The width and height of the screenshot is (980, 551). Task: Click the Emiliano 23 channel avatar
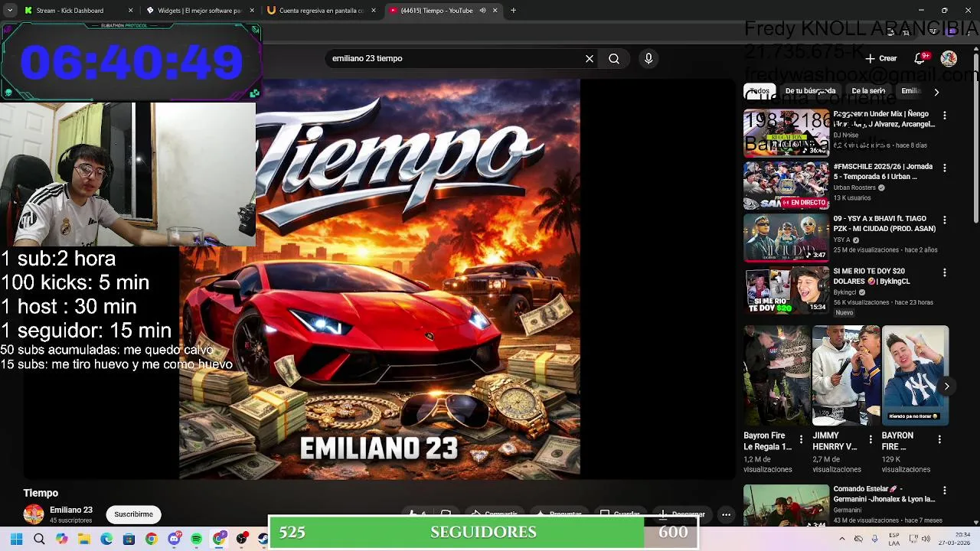point(34,514)
